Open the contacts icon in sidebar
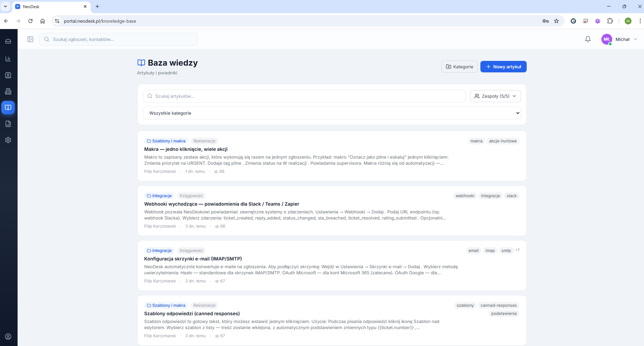The height and width of the screenshot is (346, 644). (x=8, y=75)
